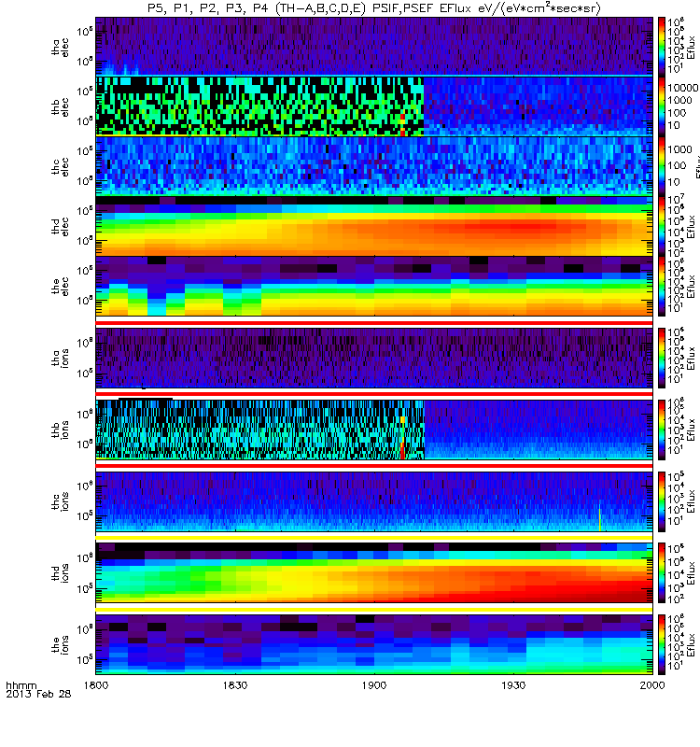Click the '10000' tick on thb elec color bar
The image size is (700, 747).
683,88
